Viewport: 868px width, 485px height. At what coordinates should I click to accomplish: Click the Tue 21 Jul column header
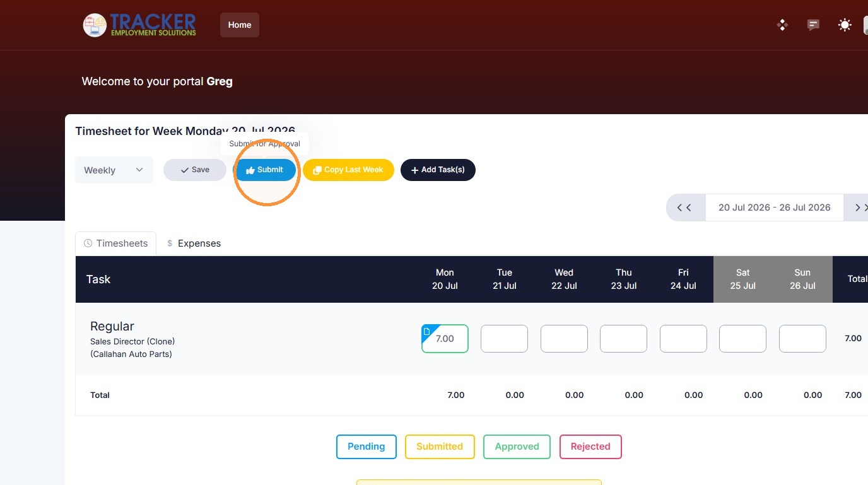[x=505, y=279]
